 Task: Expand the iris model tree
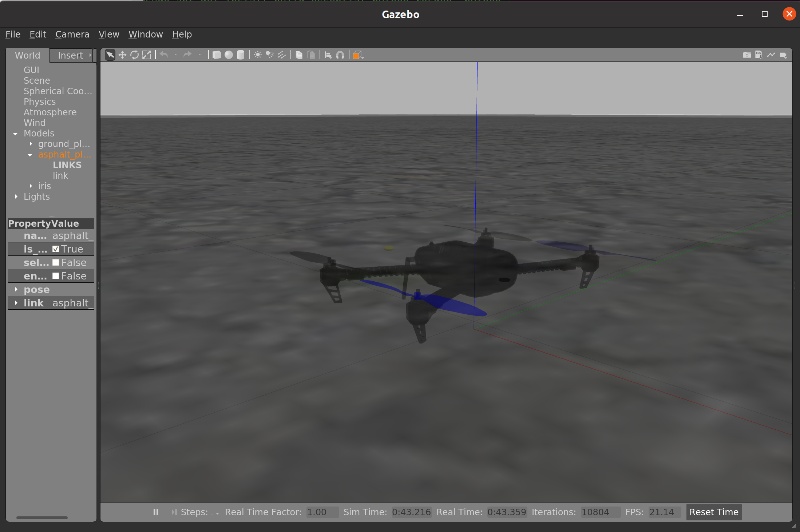coord(31,186)
